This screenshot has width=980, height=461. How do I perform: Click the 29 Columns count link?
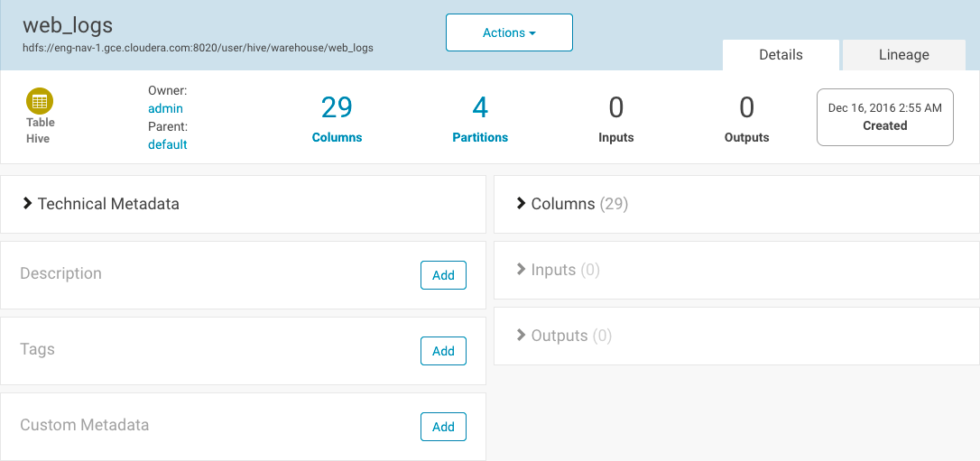click(337, 108)
